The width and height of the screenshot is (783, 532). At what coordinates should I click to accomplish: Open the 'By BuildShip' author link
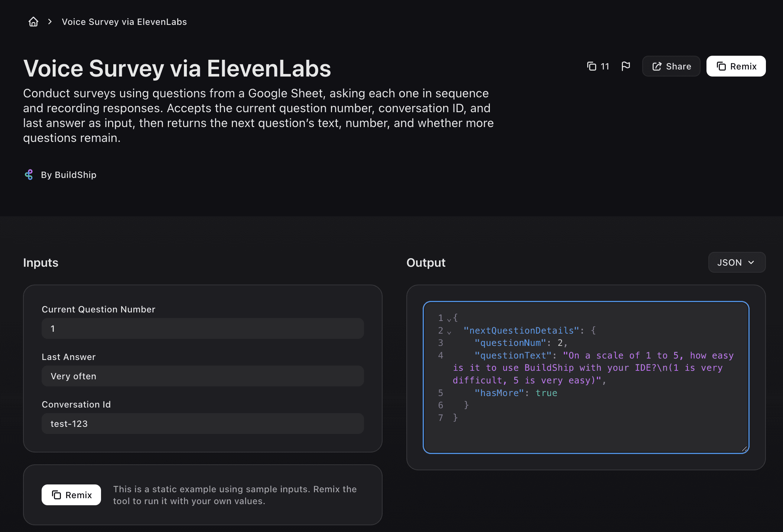(69, 175)
